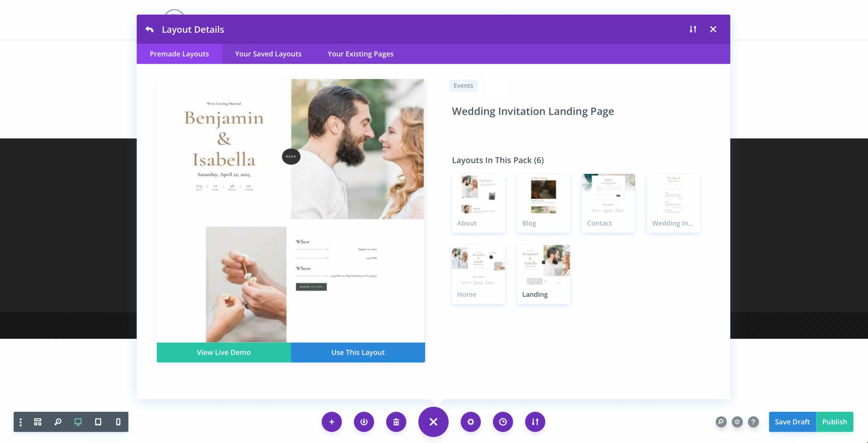868x443 pixels.
Task: Open the layers icon near Save Draft
Action: pyautogui.click(x=737, y=422)
